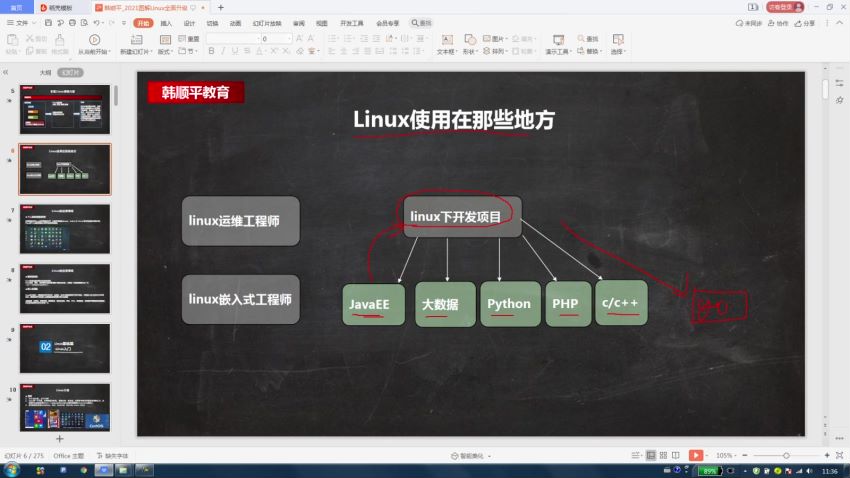Toggle Italic formatting
The height and width of the screenshot is (478, 850).
tap(223, 51)
